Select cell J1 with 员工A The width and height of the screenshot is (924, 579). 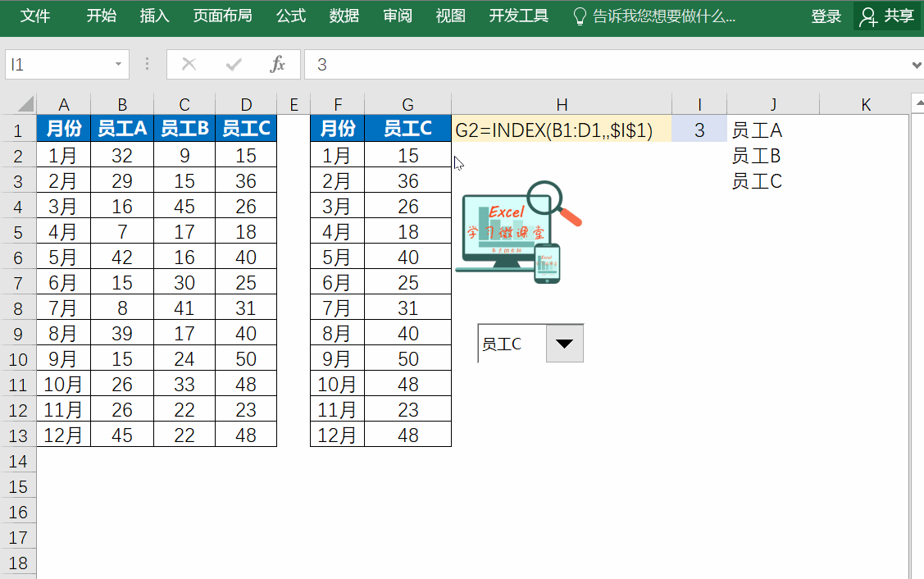point(773,130)
